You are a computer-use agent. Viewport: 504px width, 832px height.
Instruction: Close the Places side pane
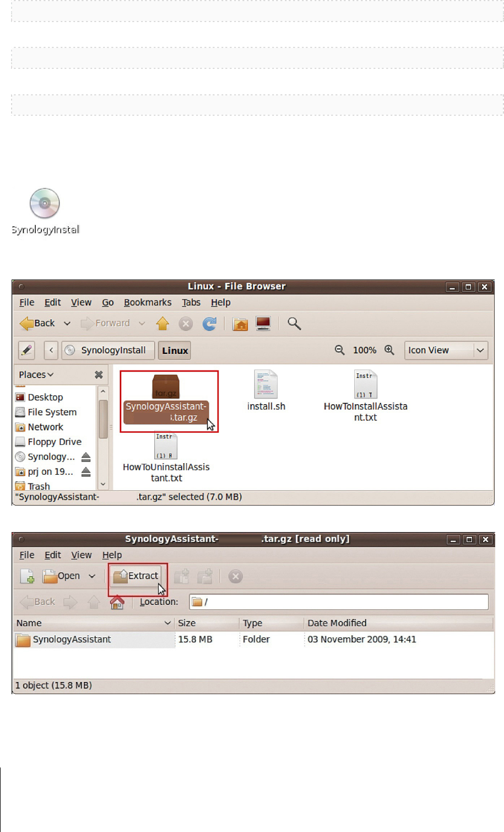(x=99, y=375)
